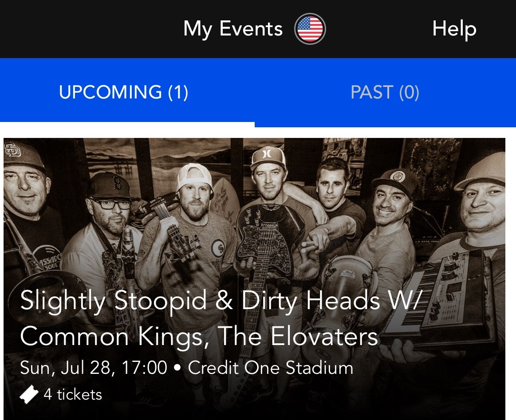
Task: Select the UPCOMING (1) tab
Action: tap(124, 92)
